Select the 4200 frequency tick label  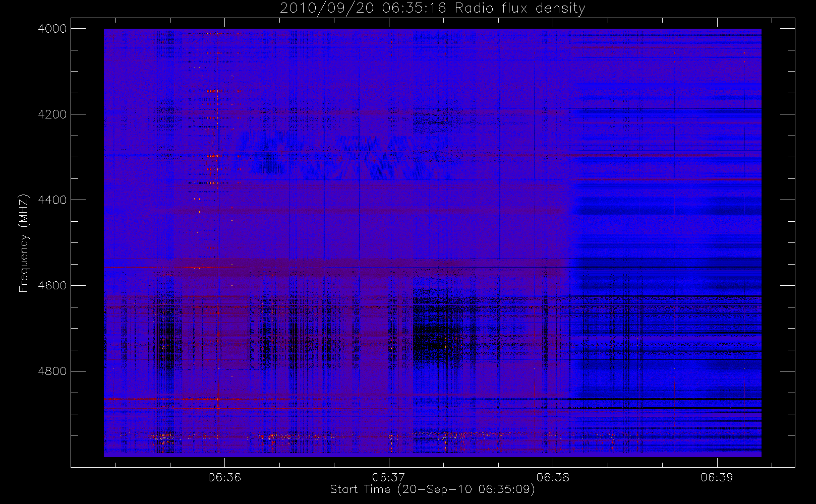click(52, 114)
